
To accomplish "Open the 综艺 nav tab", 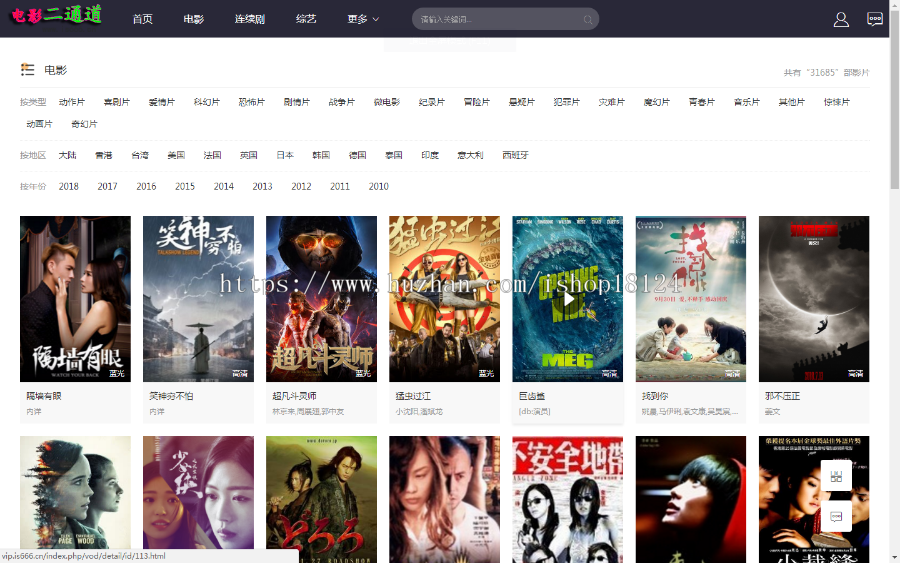I will coord(306,20).
